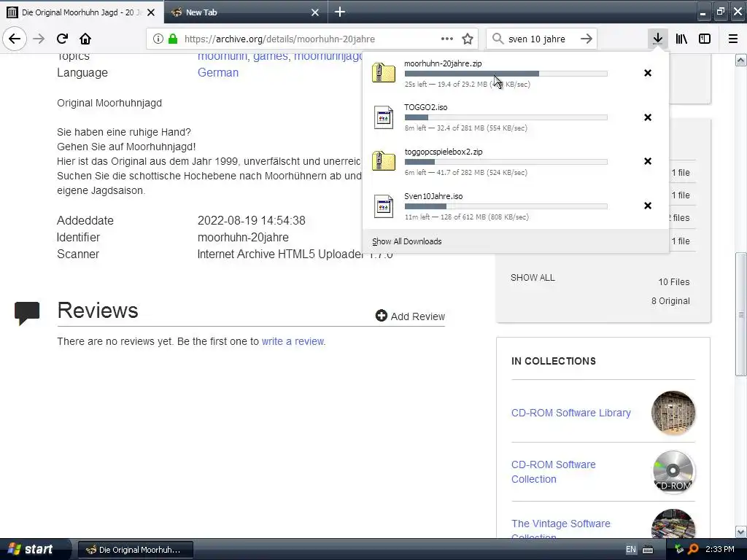Screen dimensions: 747x560
Task: Click the Add Review button
Action: [410, 316]
